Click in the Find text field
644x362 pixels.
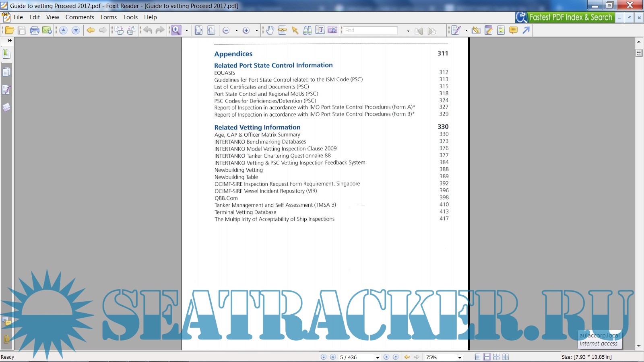coord(370,31)
